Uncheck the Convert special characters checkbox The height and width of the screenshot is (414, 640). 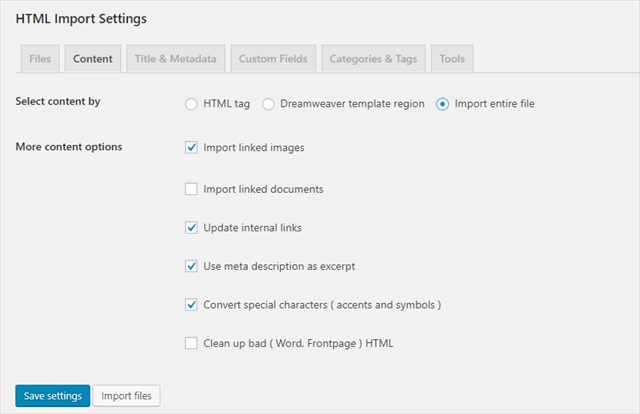(192, 304)
